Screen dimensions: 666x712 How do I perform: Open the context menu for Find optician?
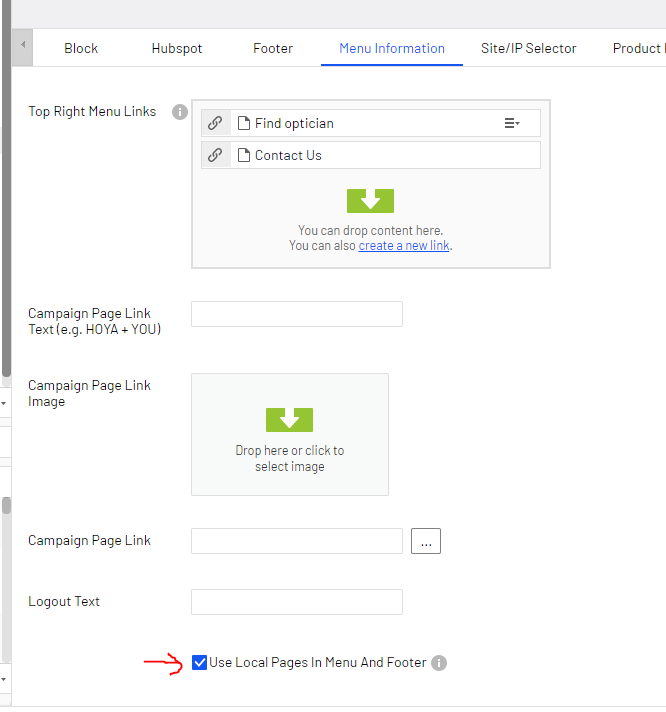point(511,123)
